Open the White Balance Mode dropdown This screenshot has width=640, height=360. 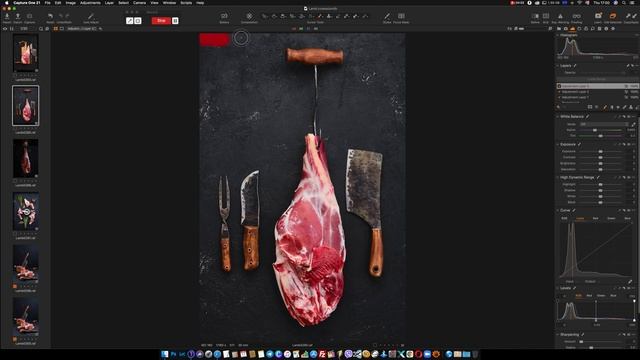tap(604, 124)
